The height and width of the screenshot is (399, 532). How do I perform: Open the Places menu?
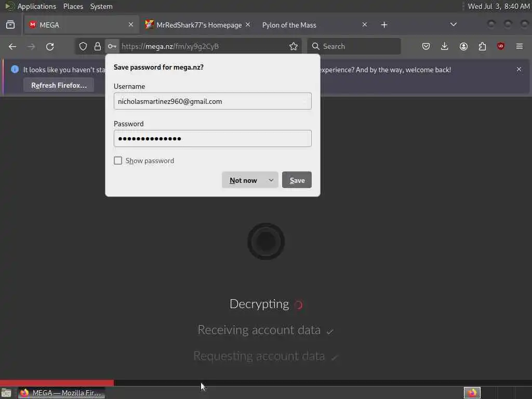coord(73,6)
